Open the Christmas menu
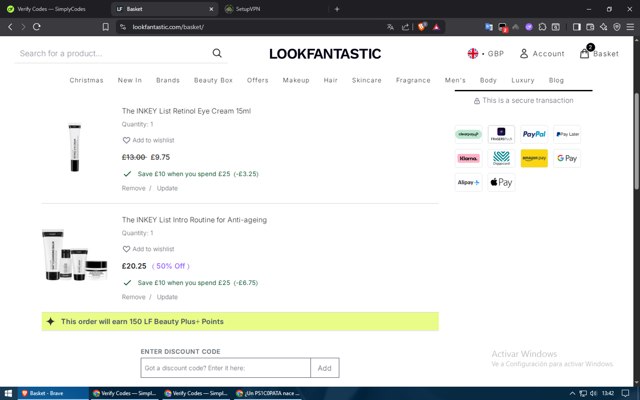The width and height of the screenshot is (640, 400). point(87,80)
